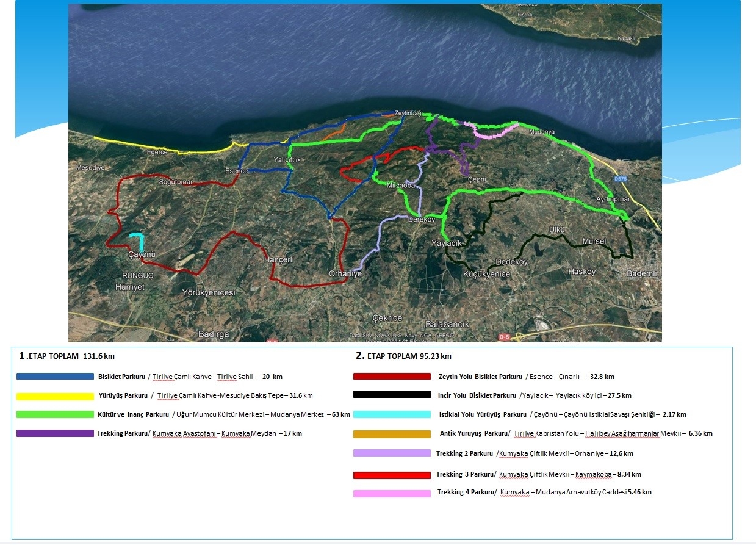Click the Orhaniye label on the map
This screenshot has height=545, width=756.
345,274
